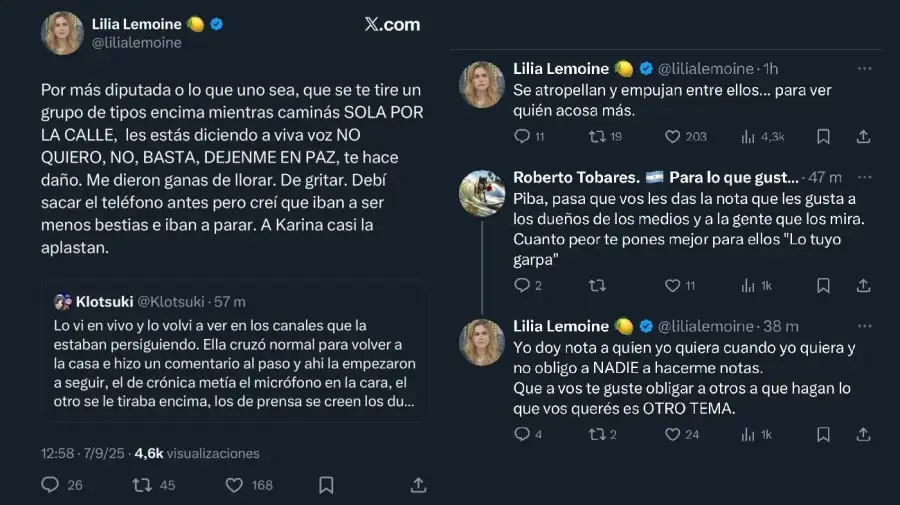Bookmark the main Lilia Lemoine tweet
Screen dimensions: 900x505
click(326, 485)
